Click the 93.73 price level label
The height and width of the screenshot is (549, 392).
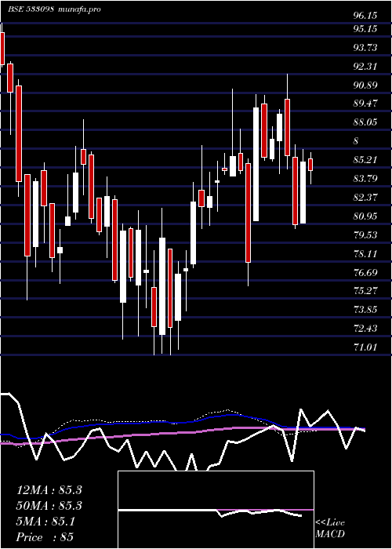tap(365, 47)
